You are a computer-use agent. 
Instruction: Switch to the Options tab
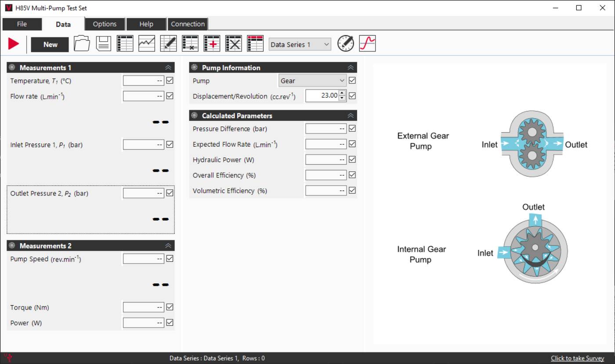point(105,24)
